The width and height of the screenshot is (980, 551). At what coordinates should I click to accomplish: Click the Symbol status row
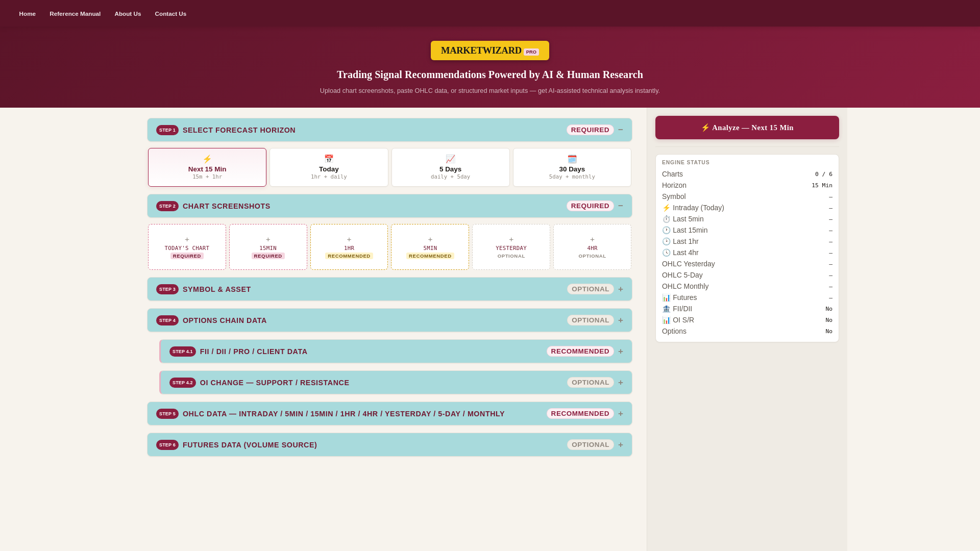(x=747, y=196)
